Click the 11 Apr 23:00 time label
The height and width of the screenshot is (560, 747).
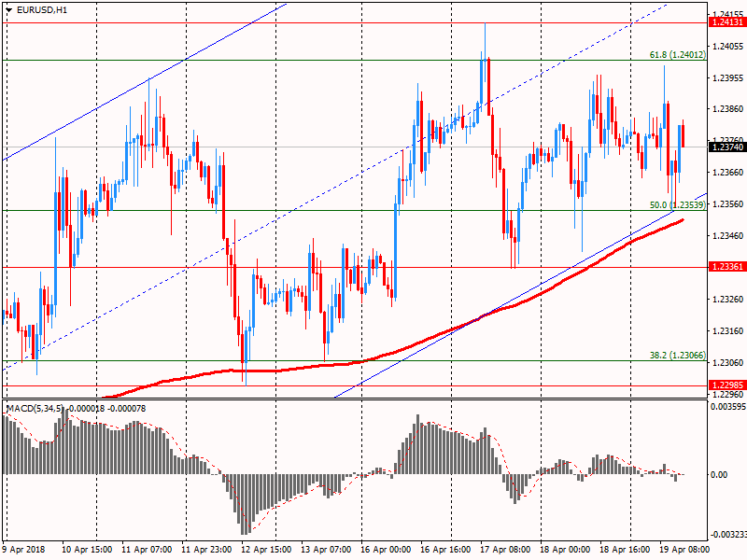(206, 549)
